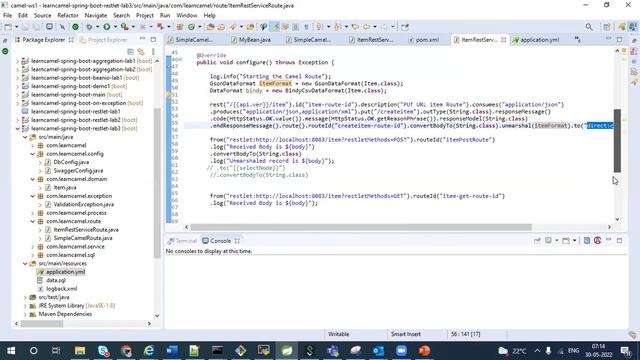Switch to the Terminal tab
The width and height of the screenshot is (640, 360).
pos(182,241)
